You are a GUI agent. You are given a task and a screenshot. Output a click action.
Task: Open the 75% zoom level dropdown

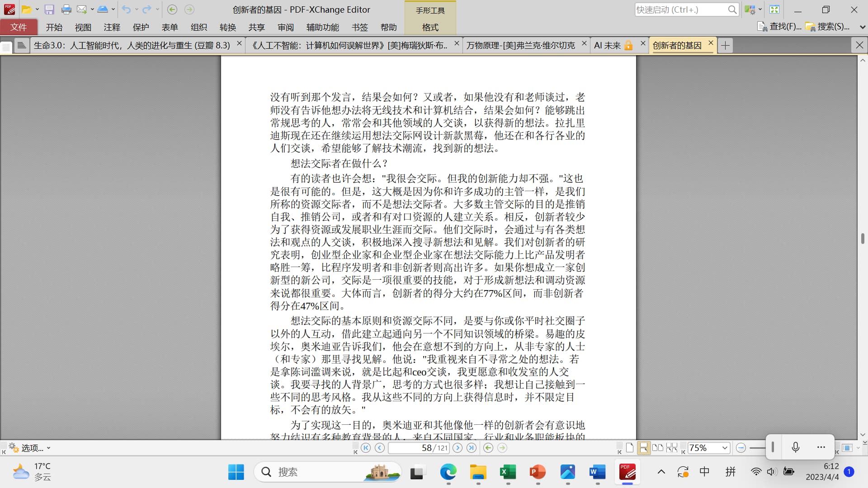point(725,448)
